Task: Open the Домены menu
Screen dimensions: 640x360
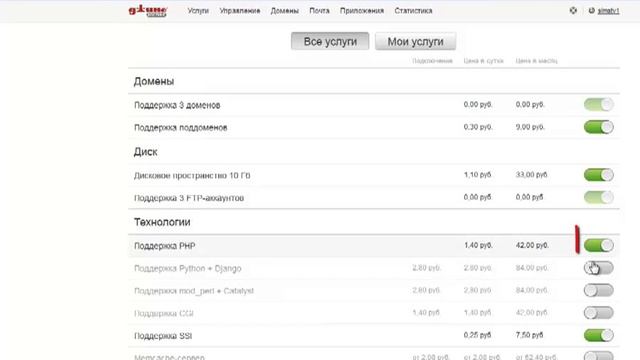Action: pos(284,11)
